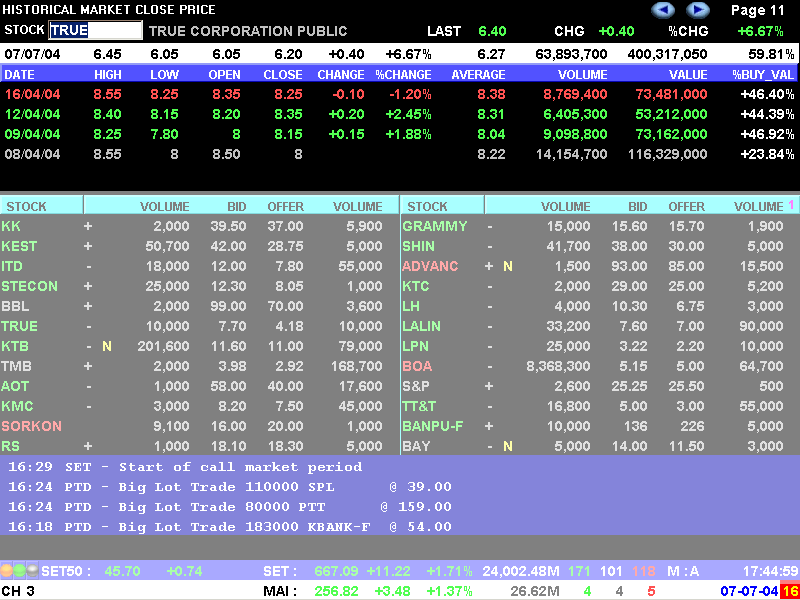
Task: Click the SET50 index value 45.70
Action: 122,571
